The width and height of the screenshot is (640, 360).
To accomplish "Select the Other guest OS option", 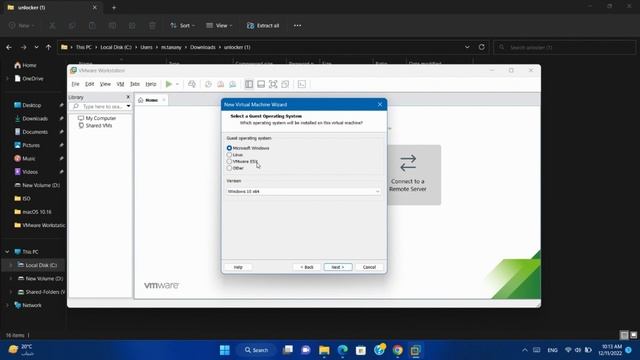I will (229, 168).
